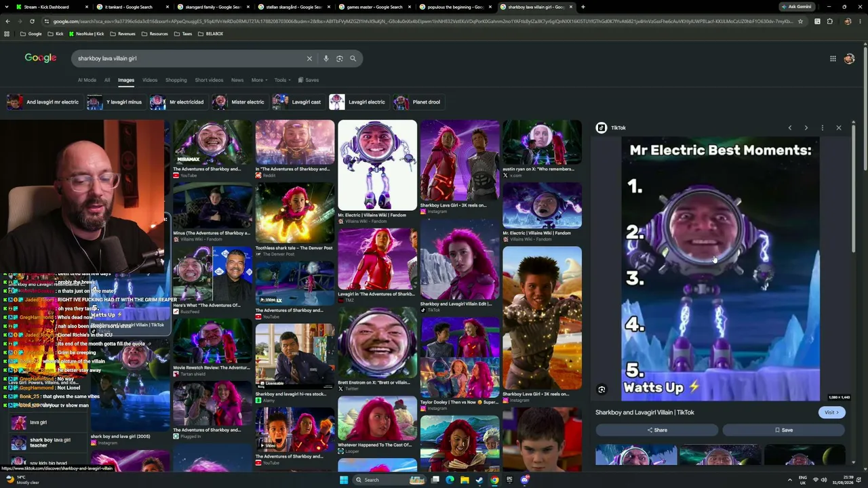This screenshot has width=868, height=488.
Task: Clear the Google search box text
Action: click(309, 58)
